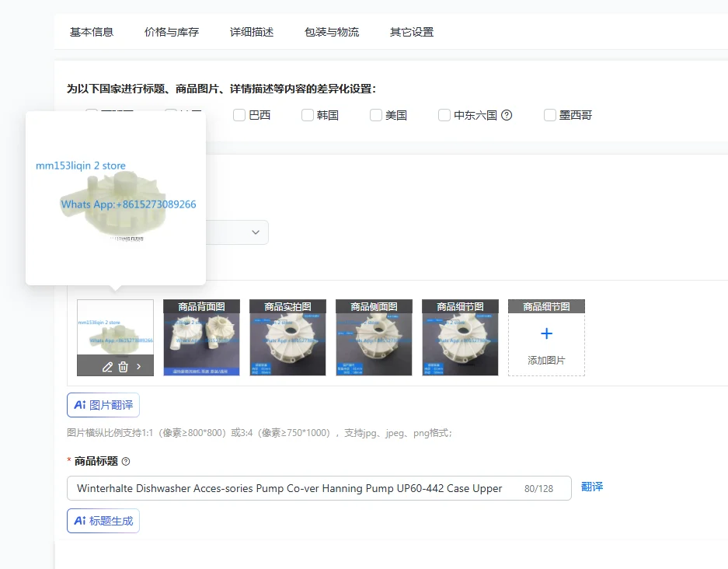The height and width of the screenshot is (569, 728).
Task: Check the 美国 checkbox
Action: [x=375, y=115]
